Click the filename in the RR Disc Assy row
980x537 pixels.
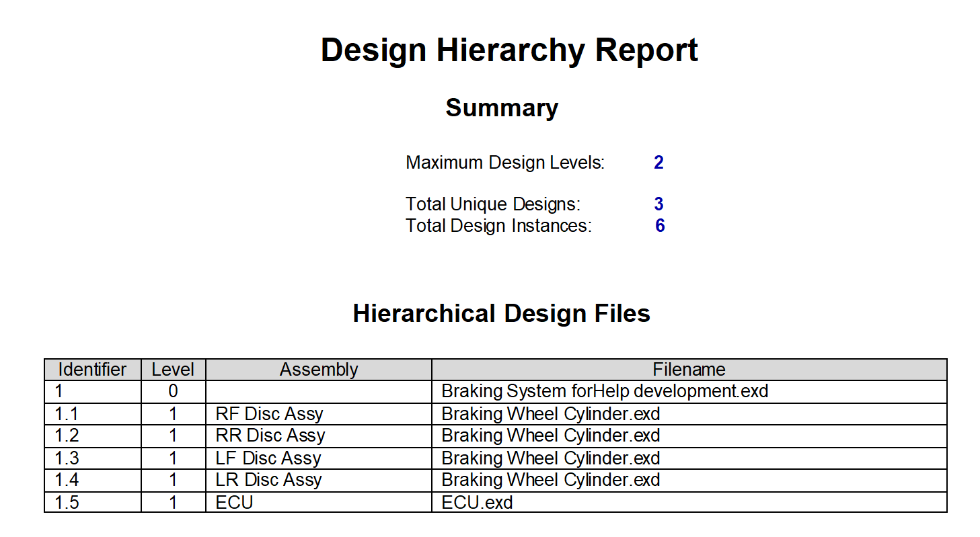coord(689,436)
